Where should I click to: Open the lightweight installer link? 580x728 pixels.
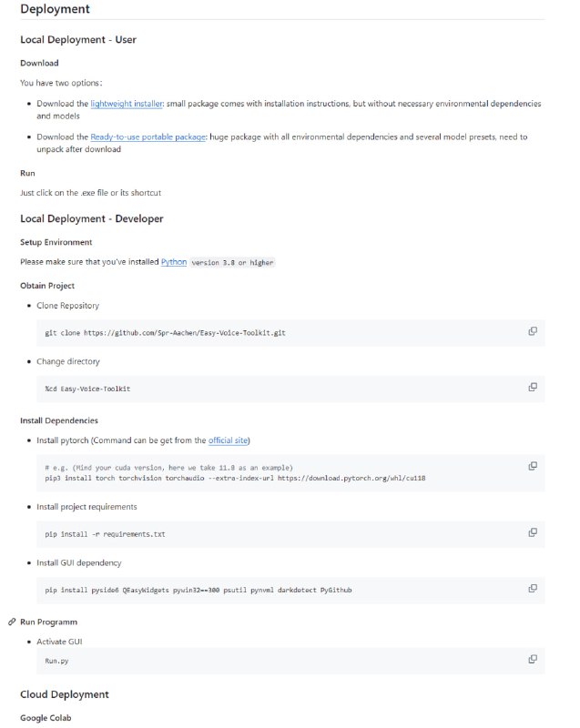[126, 105]
